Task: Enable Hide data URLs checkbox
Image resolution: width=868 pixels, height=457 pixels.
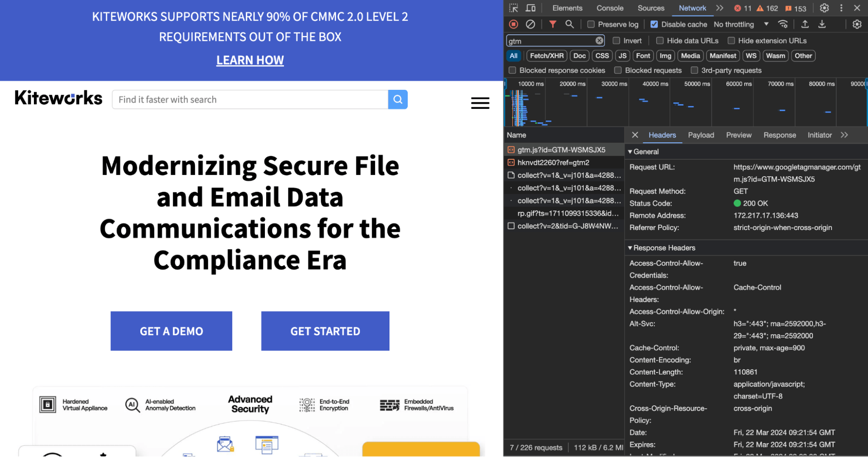Action: tap(660, 41)
